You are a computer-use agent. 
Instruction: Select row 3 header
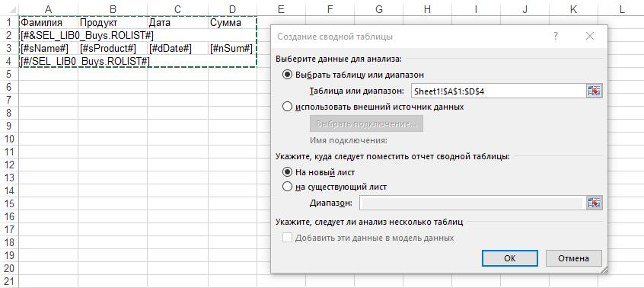[9, 49]
